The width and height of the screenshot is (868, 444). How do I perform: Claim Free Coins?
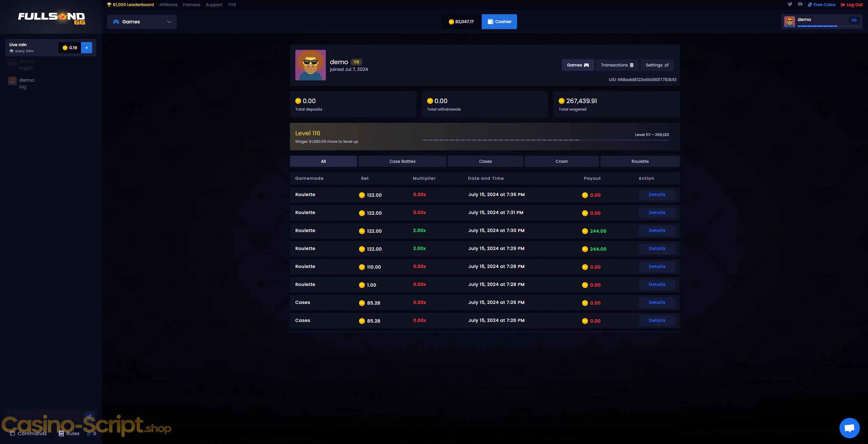click(x=822, y=5)
